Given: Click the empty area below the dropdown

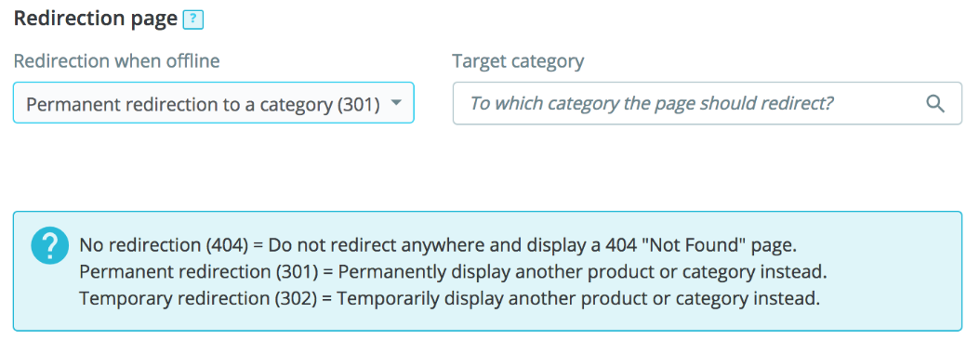Looking at the screenshot, I should (x=213, y=166).
